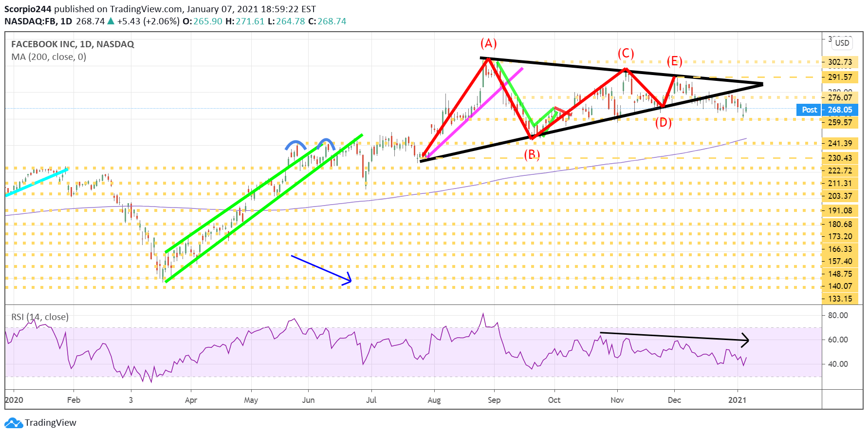
Task: Click the 133.15 price level label
Action: point(840,299)
